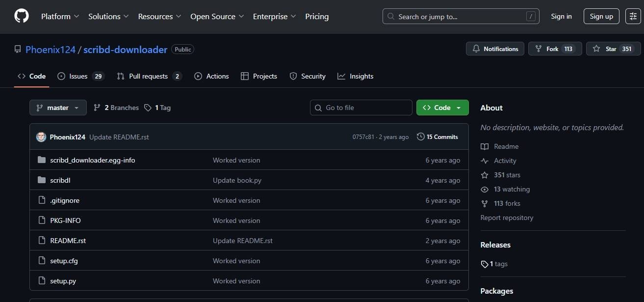The height and width of the screenshot is (302, 644).
Task: Click the eye icon beside 13 watching
Action: pyautogui.click(x=485, y=189)
